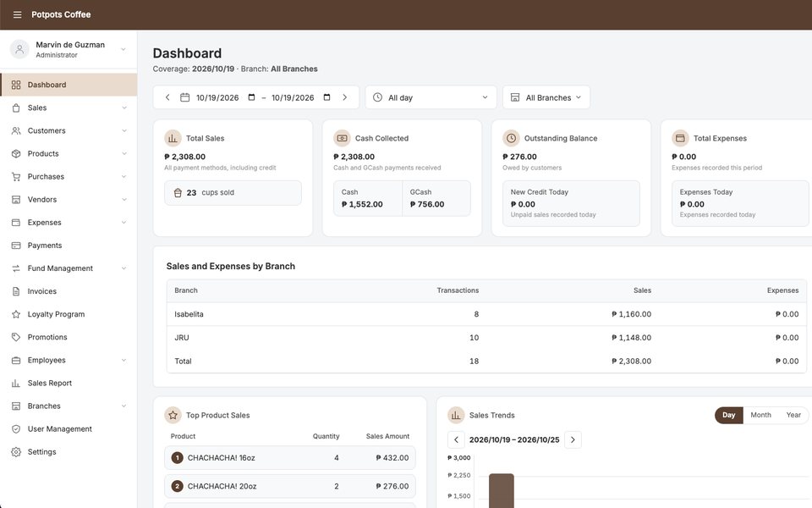
Task: Click the Total Expenses card icon
Action: (x=680, y=138)
